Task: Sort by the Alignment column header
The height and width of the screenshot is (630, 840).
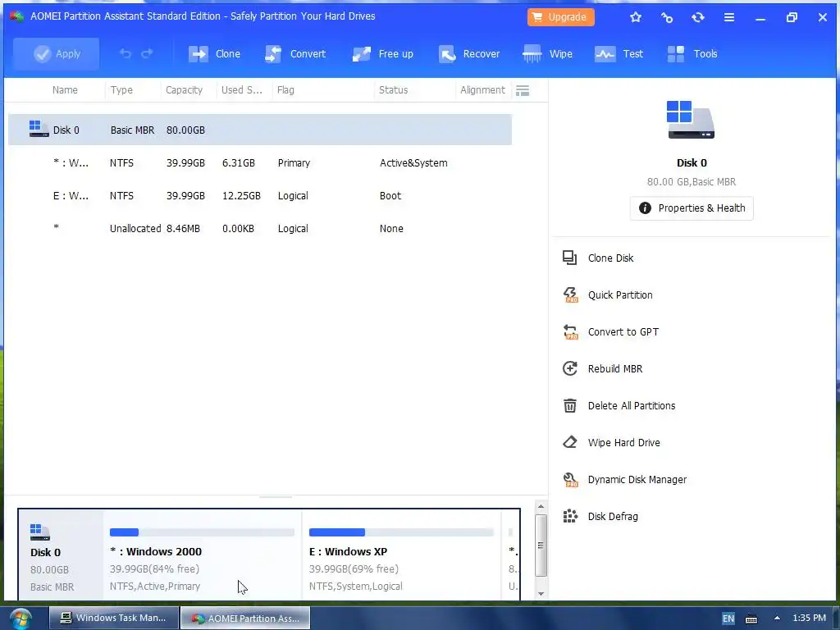Action: 482,90
